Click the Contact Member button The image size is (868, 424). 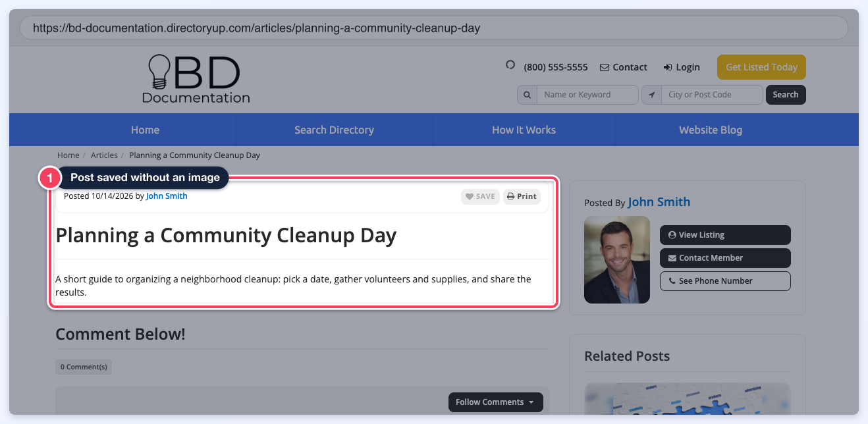tap(725, 258)
